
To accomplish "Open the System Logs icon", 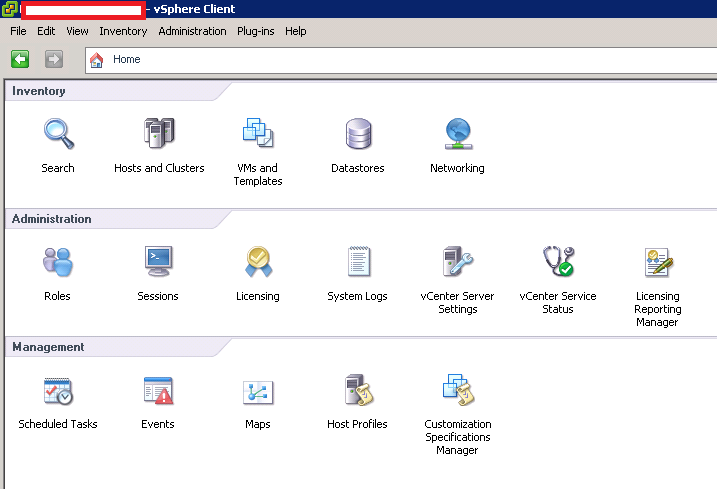I will [358, 261].
